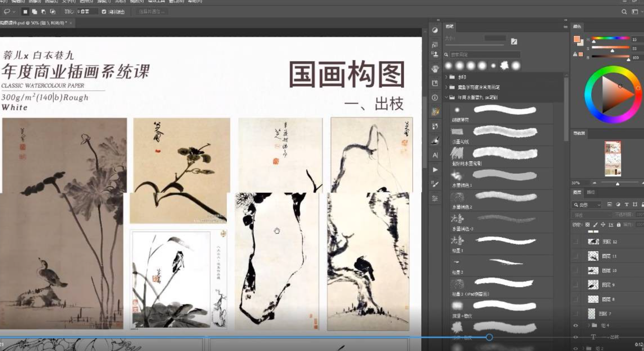This screenshot has width=644, height=351.
Task: Click the lock-all padlock icon
Action: 619,225
